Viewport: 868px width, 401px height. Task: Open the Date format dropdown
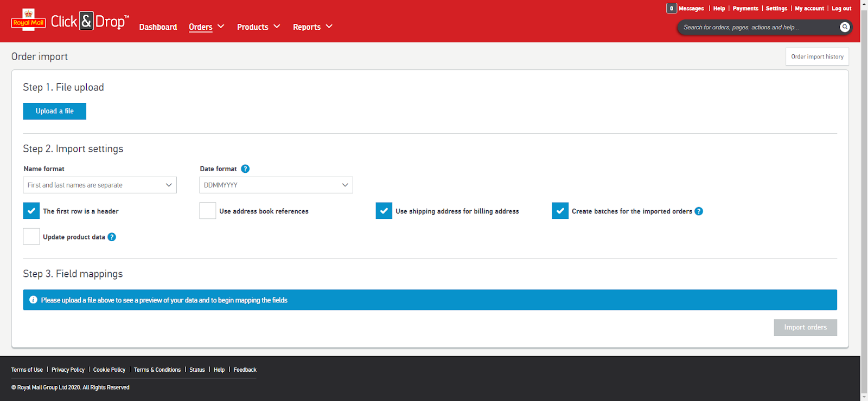pyautogui.click(x=276, y=185)
